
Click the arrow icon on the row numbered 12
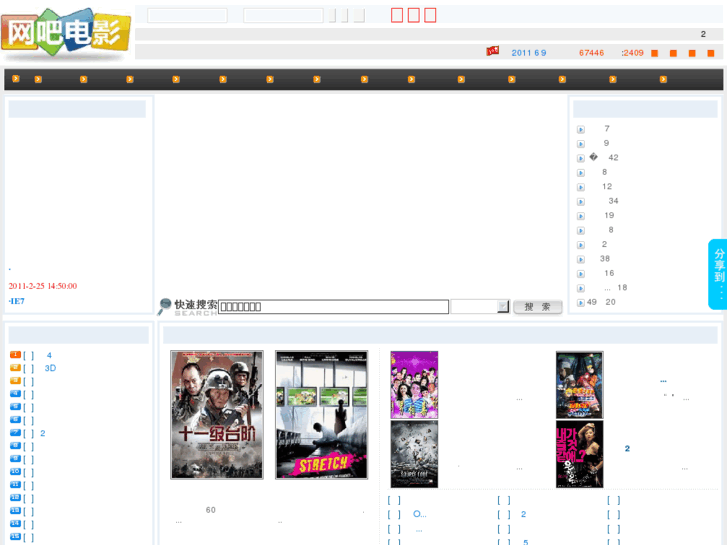(580, 187)
